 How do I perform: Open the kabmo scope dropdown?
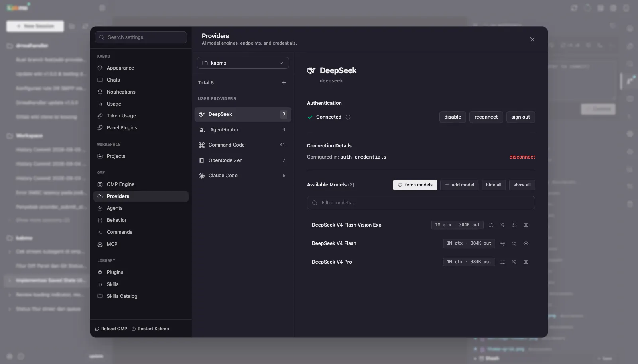(243, 63)
